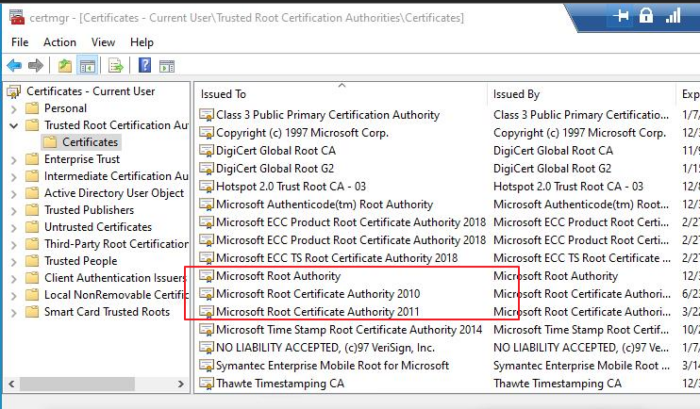Viewport: 700px width, 409px height.
Task: Expand the Trusted People node
Action: pos(14,262)
